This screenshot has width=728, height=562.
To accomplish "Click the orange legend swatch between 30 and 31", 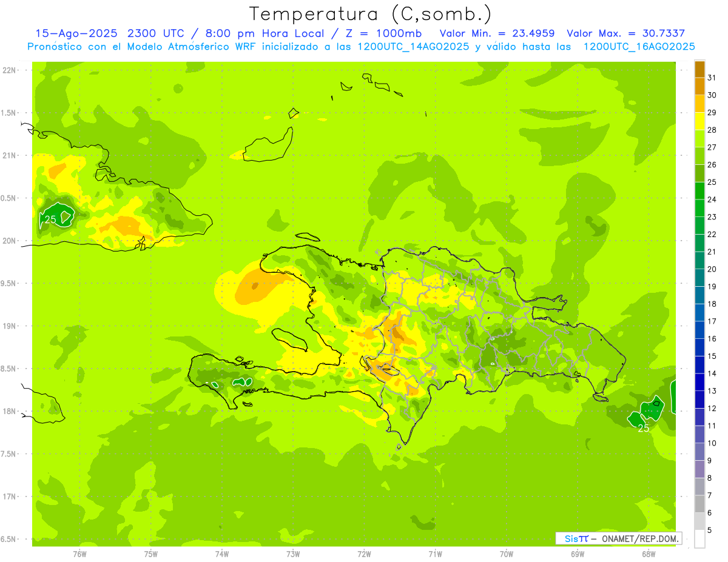I will 699,87.
